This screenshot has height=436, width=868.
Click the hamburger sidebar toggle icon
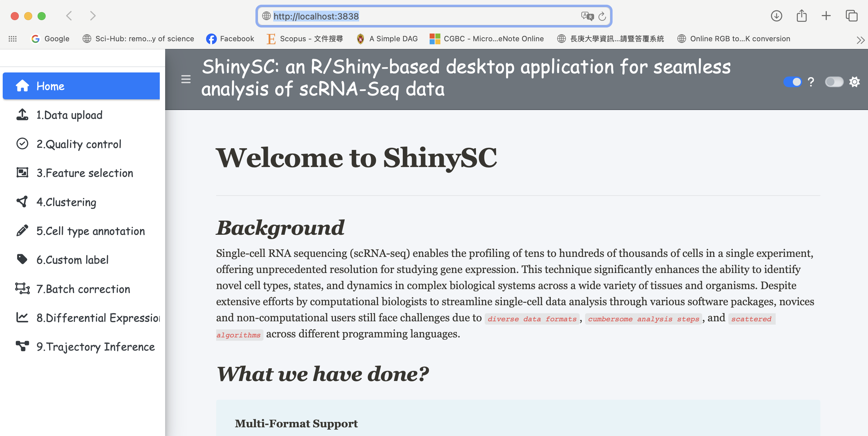click(186, 79)
